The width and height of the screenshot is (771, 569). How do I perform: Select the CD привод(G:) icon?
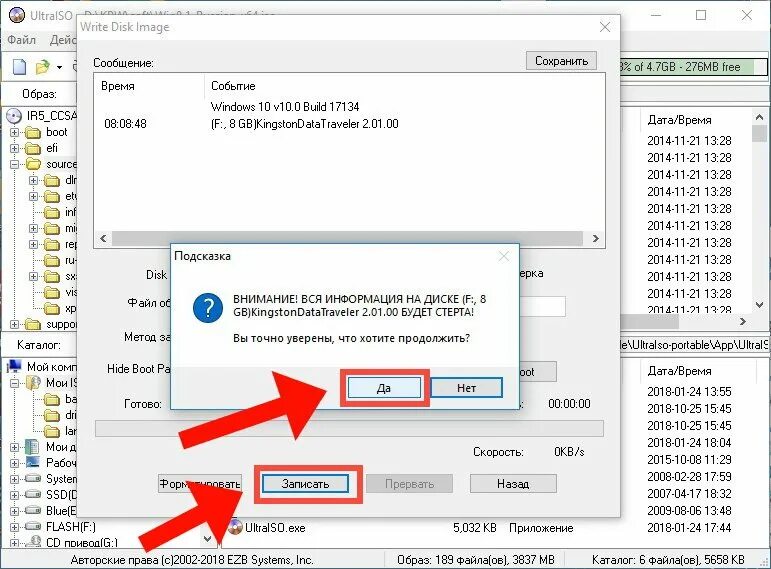pyautogui.click(x=32, y=542)
